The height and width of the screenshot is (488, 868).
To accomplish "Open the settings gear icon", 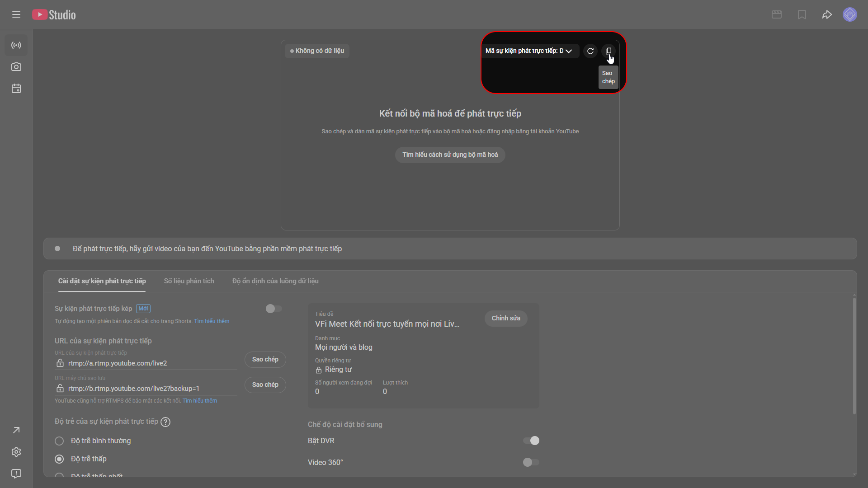I will pos(16,452).
